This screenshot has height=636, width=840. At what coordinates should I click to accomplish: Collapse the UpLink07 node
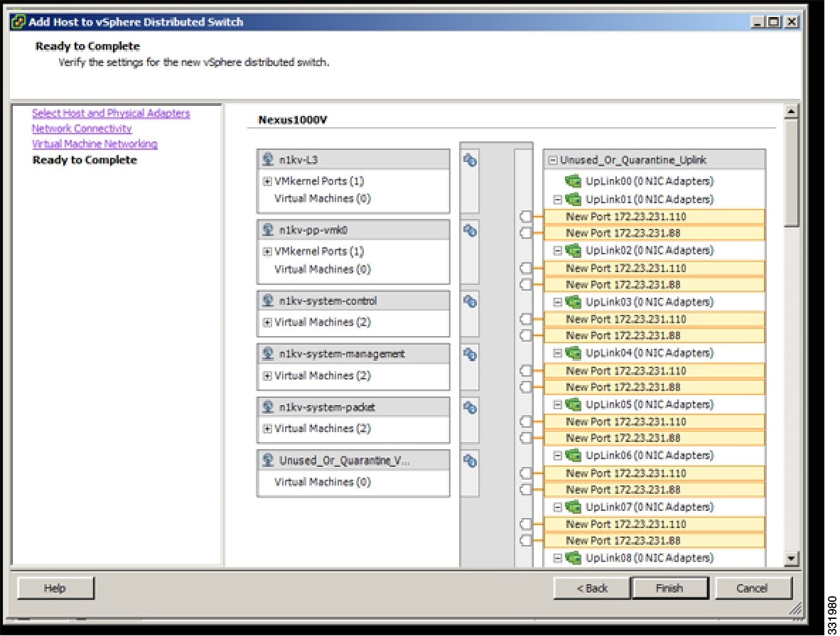click(558, 507)
